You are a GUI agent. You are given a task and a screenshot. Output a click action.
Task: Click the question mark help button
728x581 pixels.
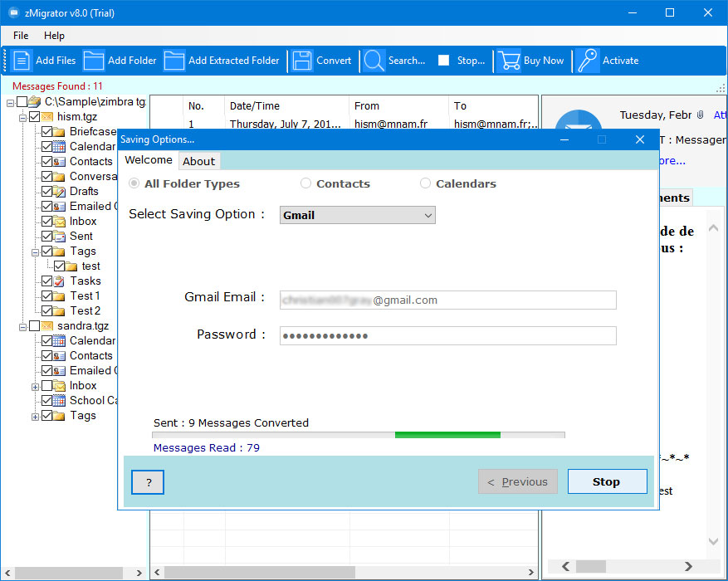pyautogui.click(x=148, y=482)
